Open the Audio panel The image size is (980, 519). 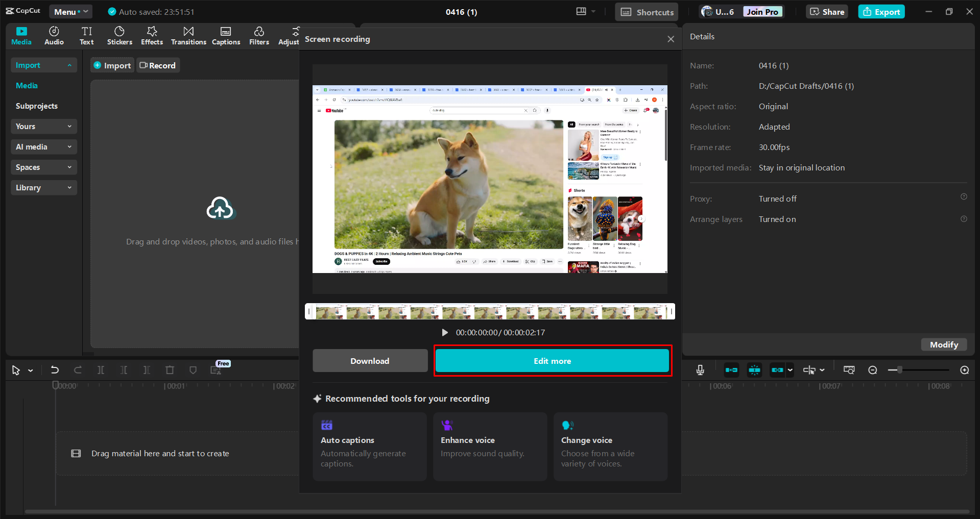(x=54, y=35)
